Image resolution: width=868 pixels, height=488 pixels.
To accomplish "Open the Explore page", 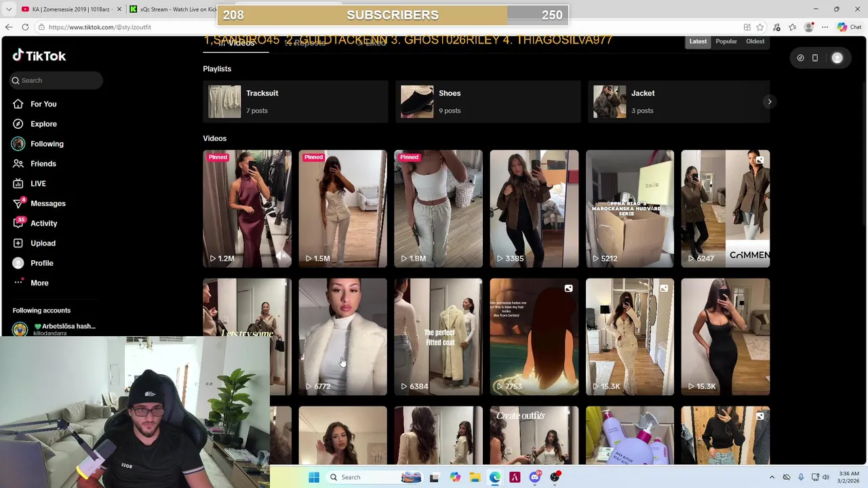I will (43, 124).
